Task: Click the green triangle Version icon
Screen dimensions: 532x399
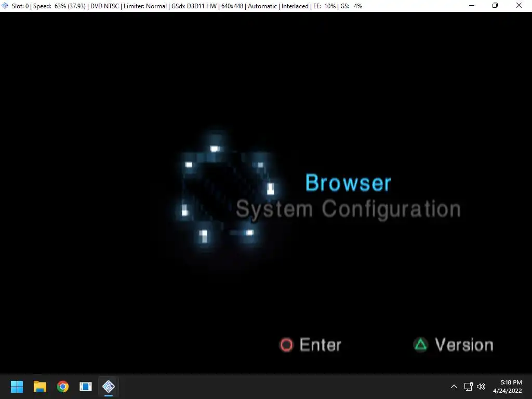Action: point(421,344)
